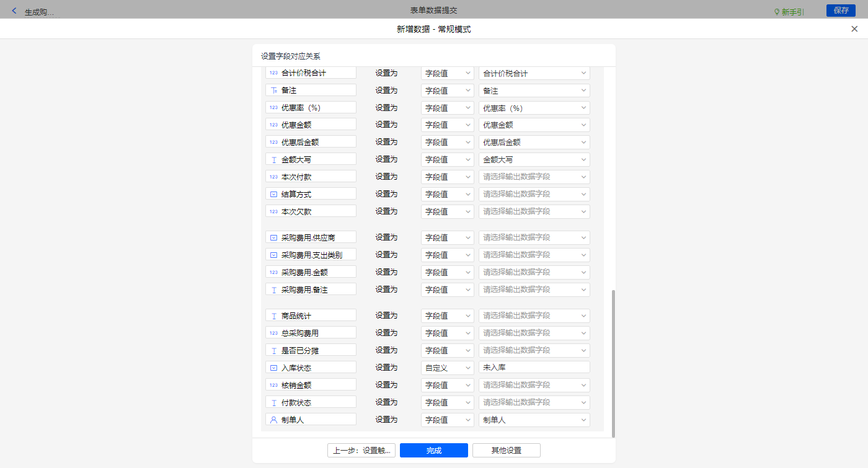Close the 新增数据 dialog with X icon
The image size is (868, 468).
point(854,29)
